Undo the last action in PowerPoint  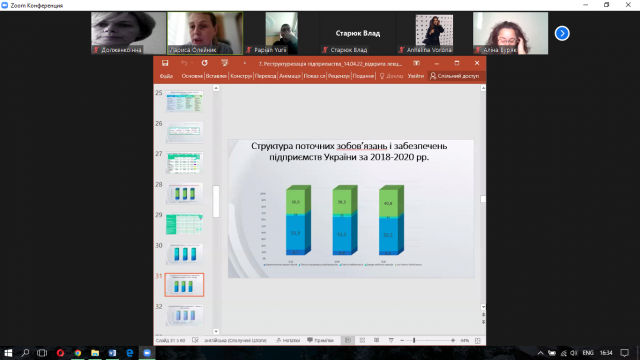pos(184,63)
